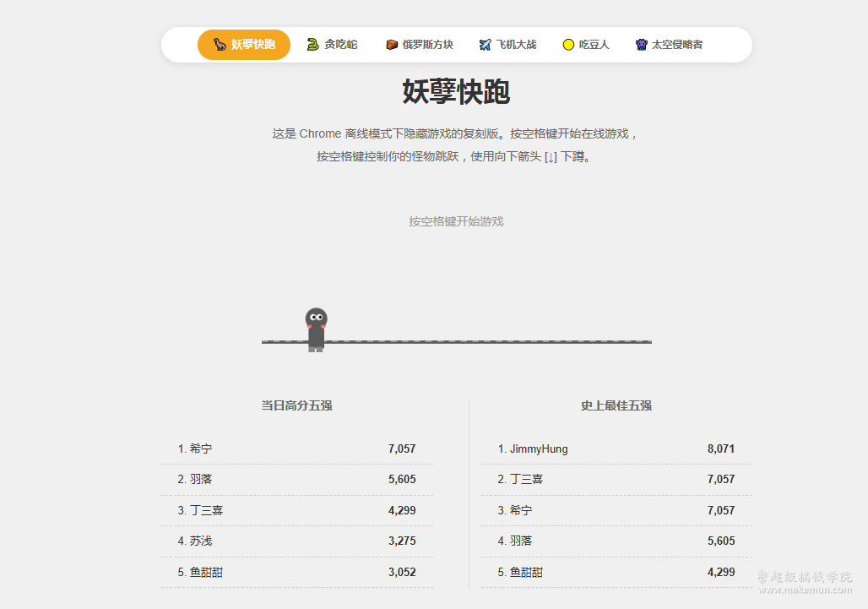Select daily rank 2 player 羽落
Screen dimensions: 868x609
pos(296,480)
